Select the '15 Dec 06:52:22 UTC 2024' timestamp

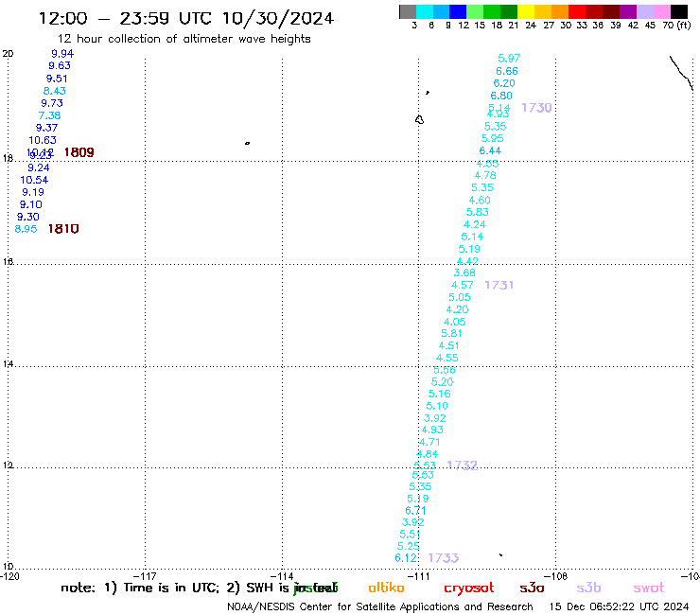point(620,607)
